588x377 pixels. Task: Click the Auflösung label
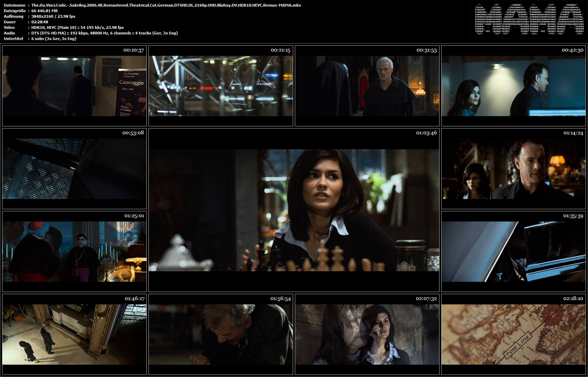pos(14,16)
